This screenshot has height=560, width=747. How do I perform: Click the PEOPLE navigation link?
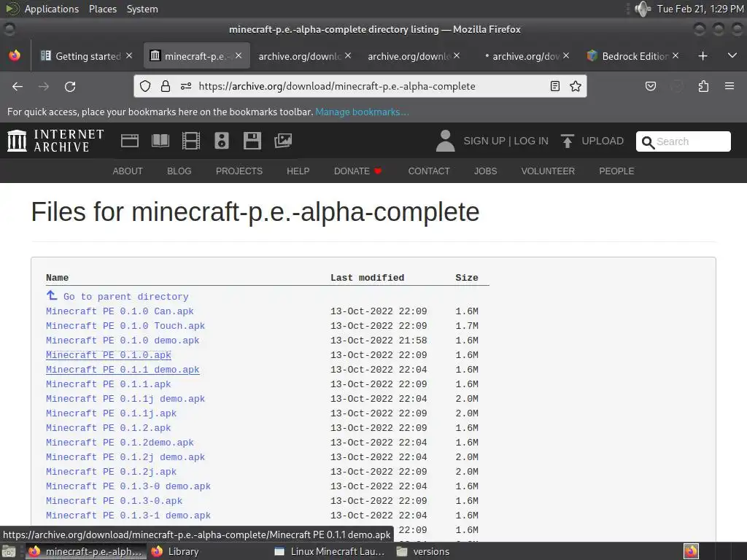tap(616, 171)
